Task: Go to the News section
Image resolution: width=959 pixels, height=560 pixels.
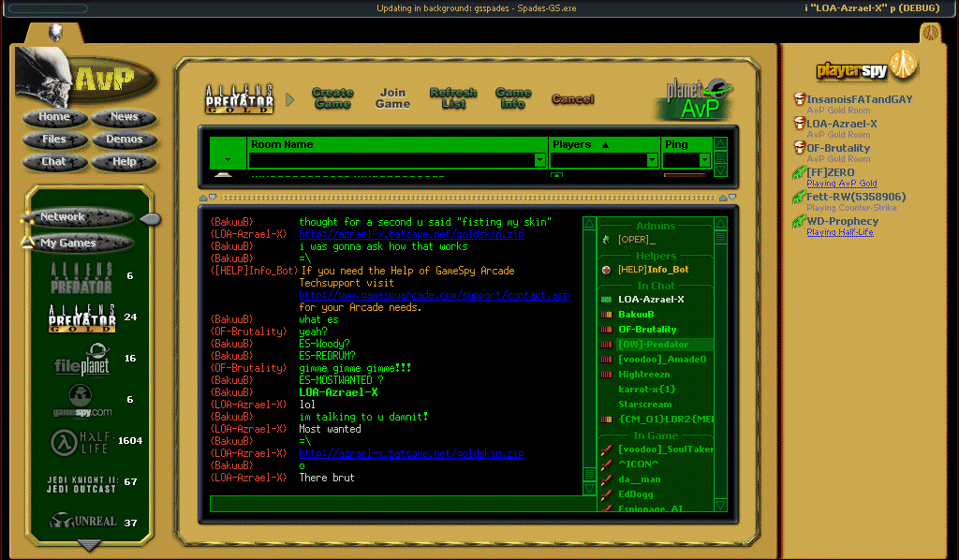Action: click(124, 117)
